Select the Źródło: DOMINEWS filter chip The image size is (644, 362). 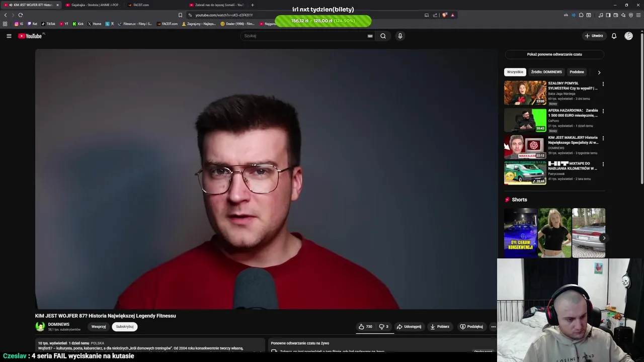tap(546, 72)
